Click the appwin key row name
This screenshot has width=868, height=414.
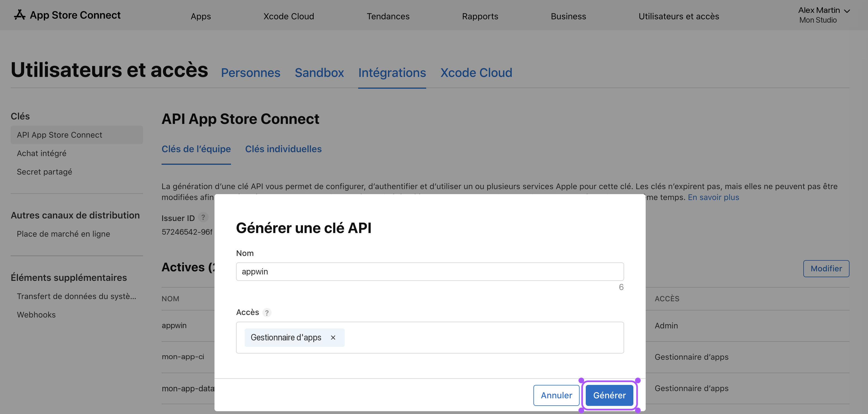click(174, 326)
